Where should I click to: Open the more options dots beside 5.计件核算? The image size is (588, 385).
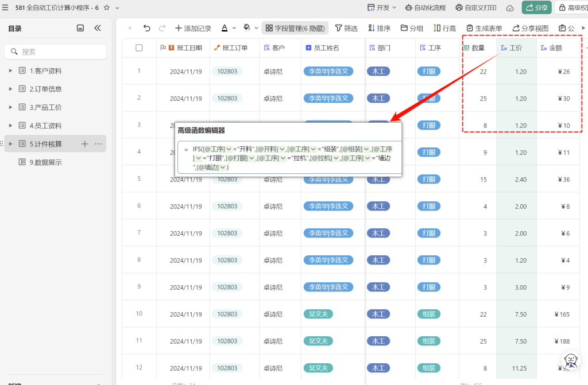click(98, 143)
